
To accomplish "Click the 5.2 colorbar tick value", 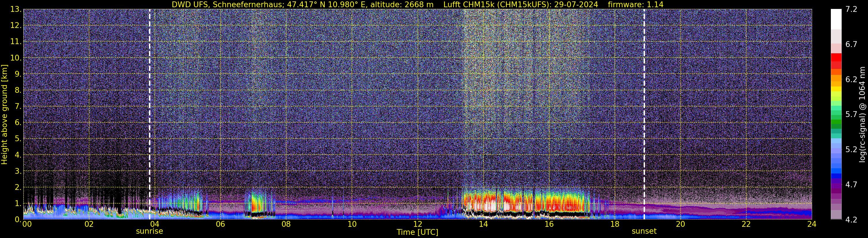I will click(851, 150).
